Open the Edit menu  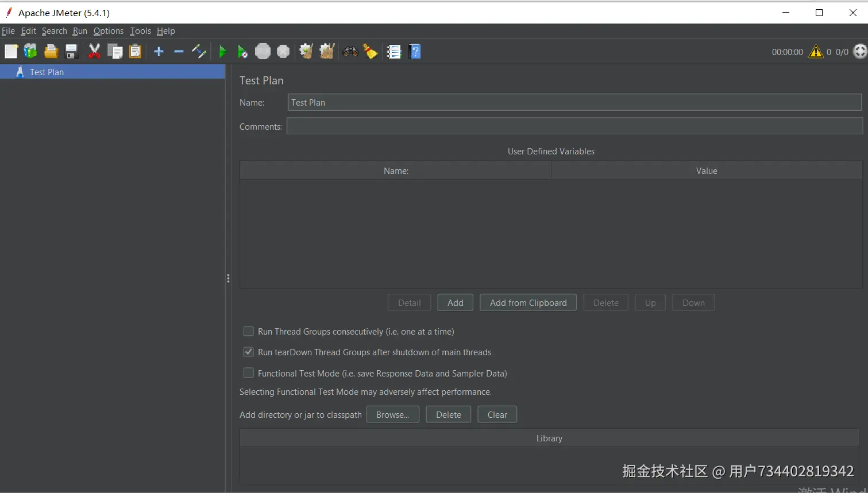tap(29, 31)
